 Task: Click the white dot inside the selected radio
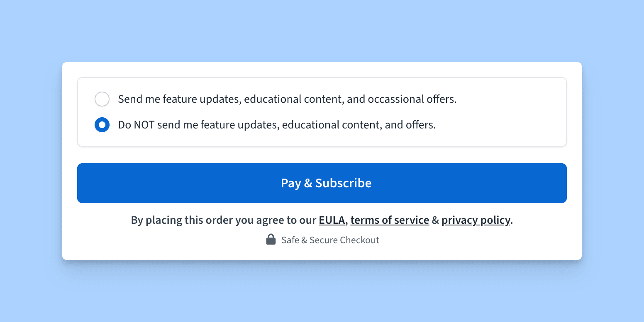click(102, 125)
